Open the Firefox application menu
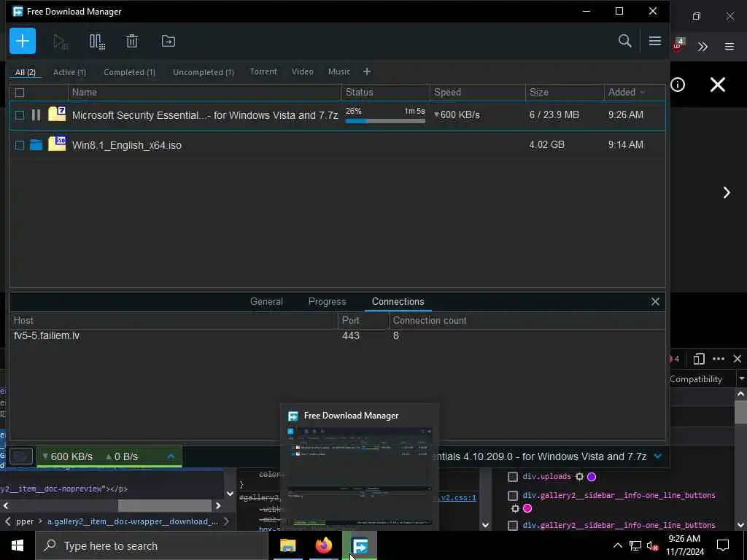 (x=729, y=47)
